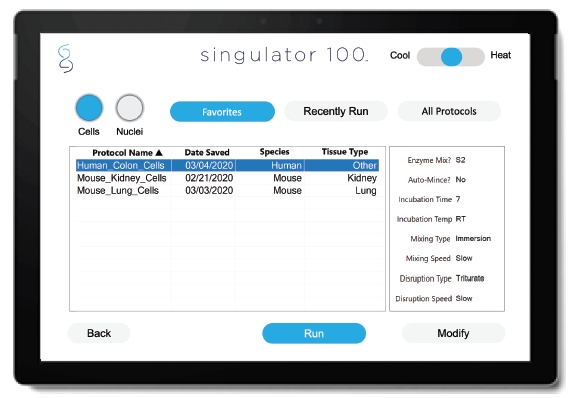The width and height of the screenshot is (577, 398).
Task: Click the singulator 100 title text
Action: point(284,55)
